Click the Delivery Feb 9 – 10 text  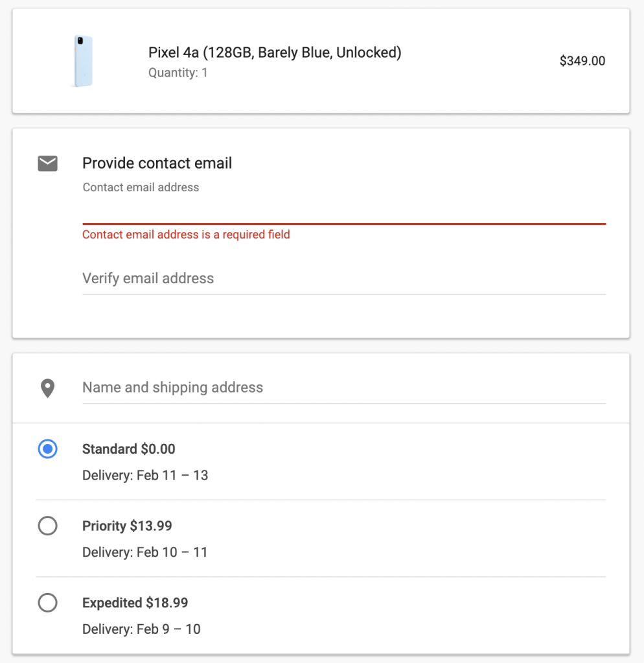(x=141, y=629)
